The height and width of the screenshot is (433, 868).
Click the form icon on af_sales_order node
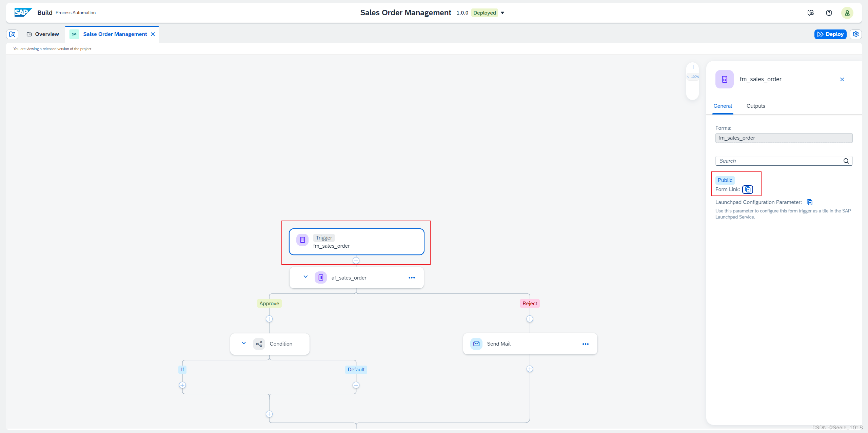[321, 277]
